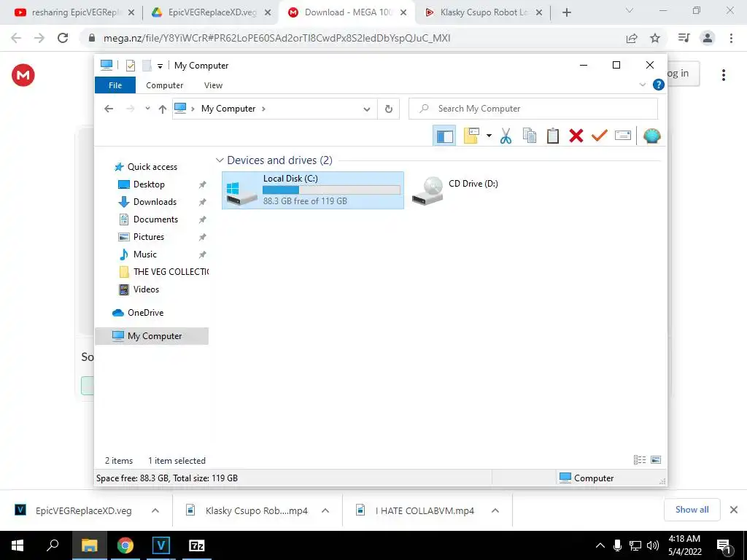Open the Chrome three-dot menu
This screenshot has height=560, width=747.
point(731,38)
